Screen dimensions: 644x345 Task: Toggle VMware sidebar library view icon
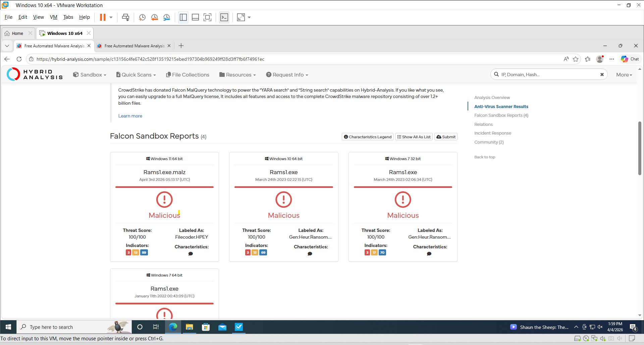click(183, 17)
